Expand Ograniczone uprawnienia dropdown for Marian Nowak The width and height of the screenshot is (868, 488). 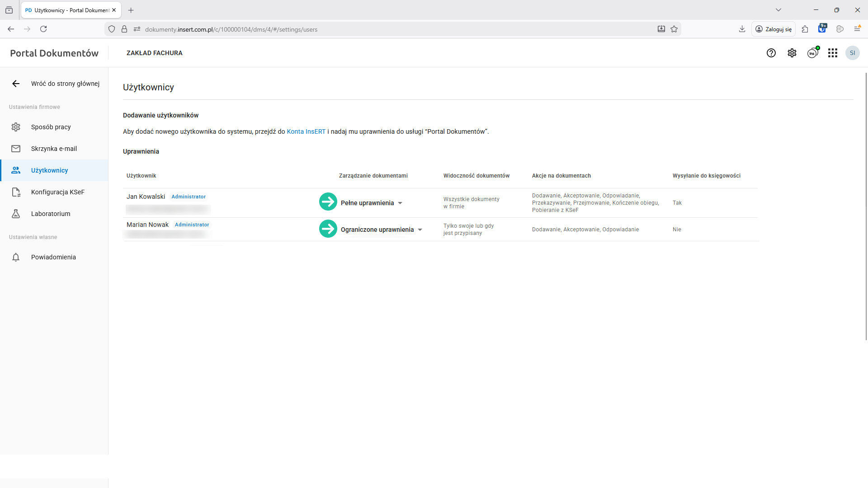point(420,230)
